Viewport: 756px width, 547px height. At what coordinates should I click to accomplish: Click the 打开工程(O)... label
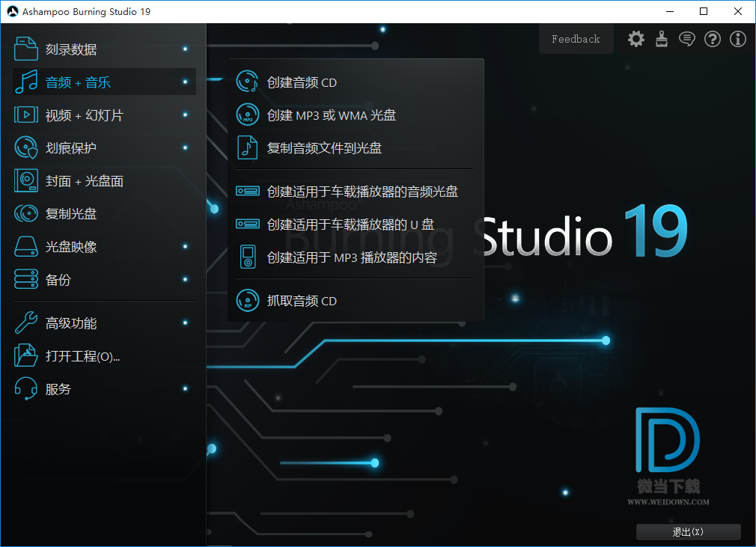[82, 356]
